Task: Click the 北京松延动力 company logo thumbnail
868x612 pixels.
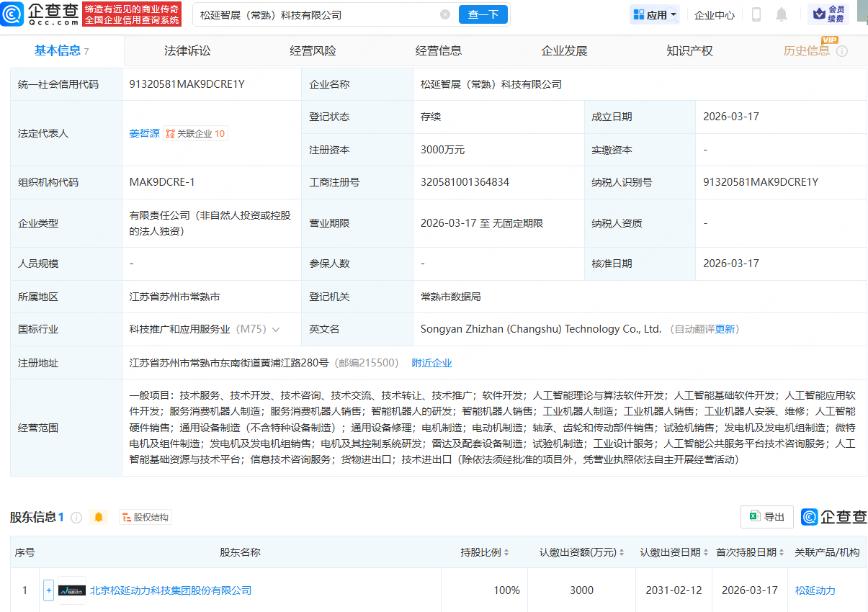Action: [71, 590]
